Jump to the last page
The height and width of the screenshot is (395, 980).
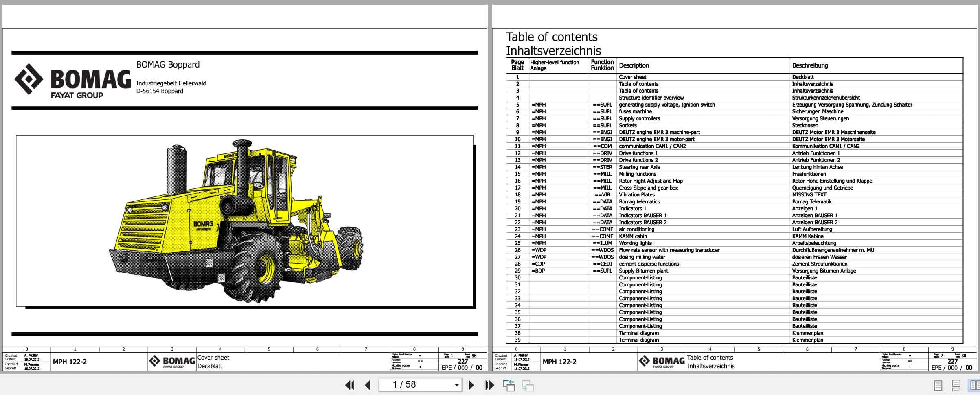tap(489, 385)
